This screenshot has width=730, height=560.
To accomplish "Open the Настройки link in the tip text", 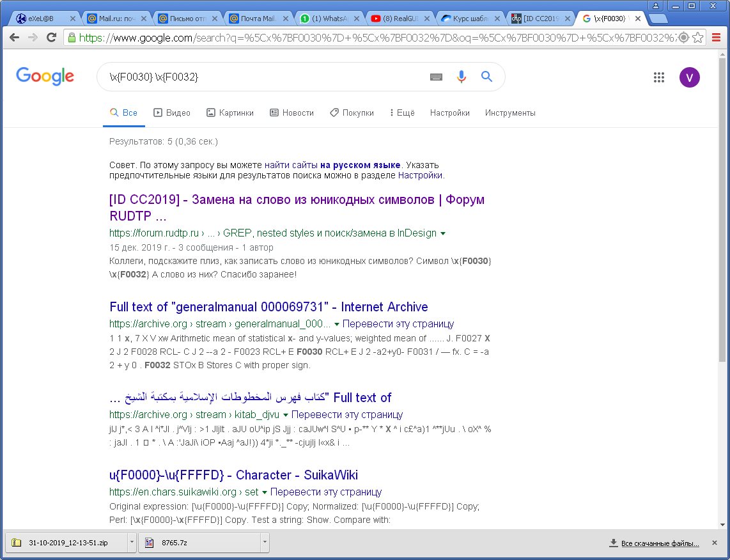I will [420, 175].
